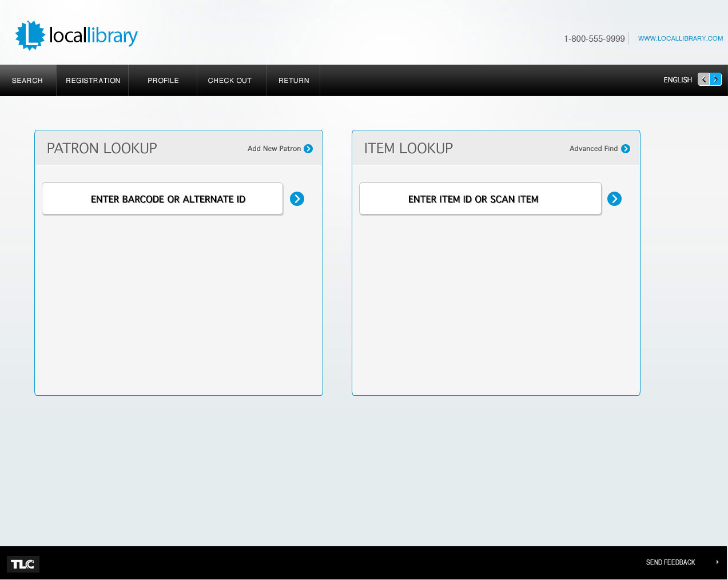The width and height of the screenshot is (728, 580).
Task: Click the blue arrow beside Add New Patron
Action: click(x=308, y=149)
